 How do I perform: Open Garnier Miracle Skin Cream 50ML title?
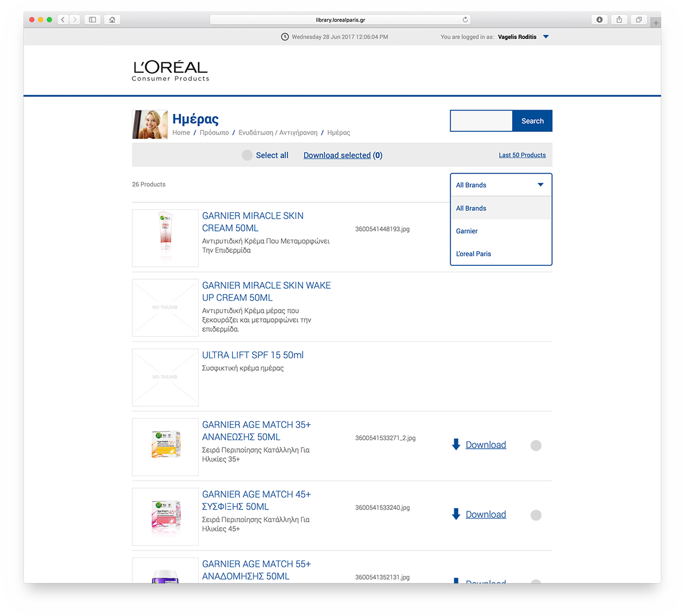point(253,222)
